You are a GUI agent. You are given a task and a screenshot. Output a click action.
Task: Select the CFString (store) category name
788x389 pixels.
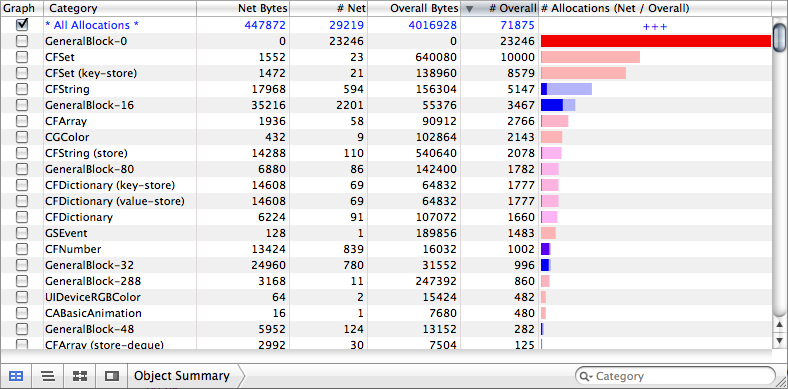pyautogui.click(x=86, y=153)
